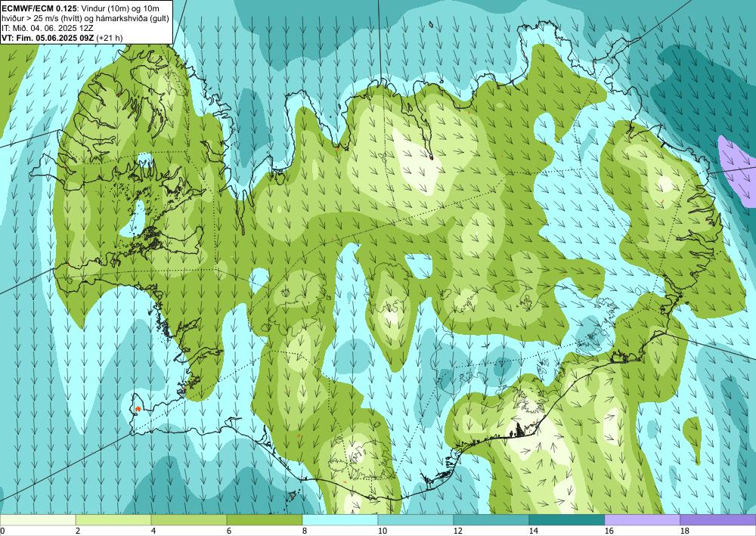The height and width of the screenshot is (536, 756).
Task: Click the '4' scale label
Action: tap(153, 531)
